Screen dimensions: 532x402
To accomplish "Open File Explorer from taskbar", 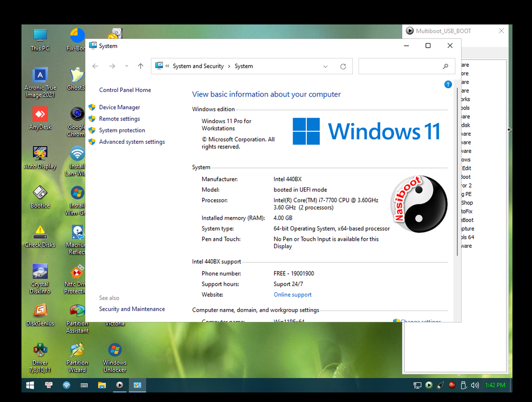I will 102,385.
